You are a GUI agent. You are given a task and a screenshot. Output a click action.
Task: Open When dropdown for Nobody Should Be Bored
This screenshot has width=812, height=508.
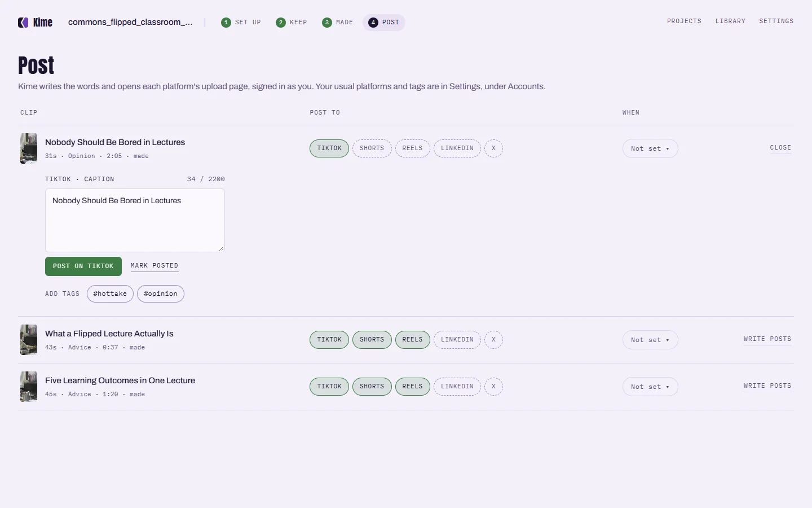[x=650, y=148]
